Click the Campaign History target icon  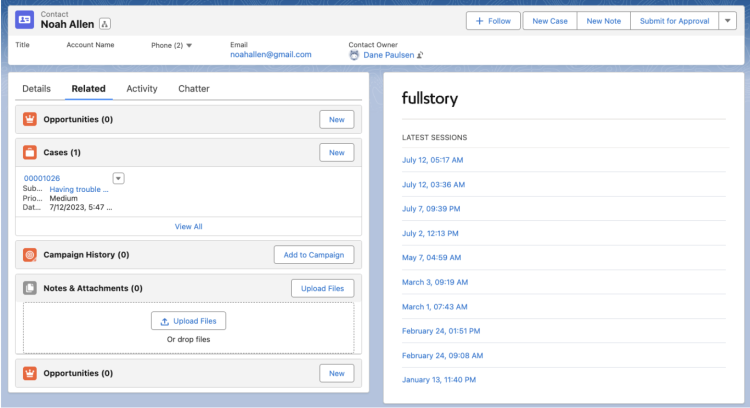pos(30,255)
